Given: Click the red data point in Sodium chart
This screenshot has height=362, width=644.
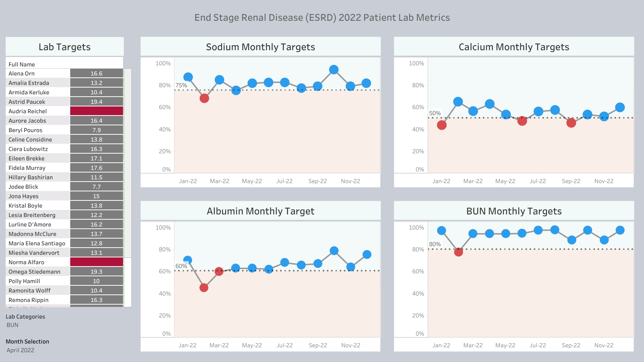Looking at the screenshot, I should click(x=204, y=98).
